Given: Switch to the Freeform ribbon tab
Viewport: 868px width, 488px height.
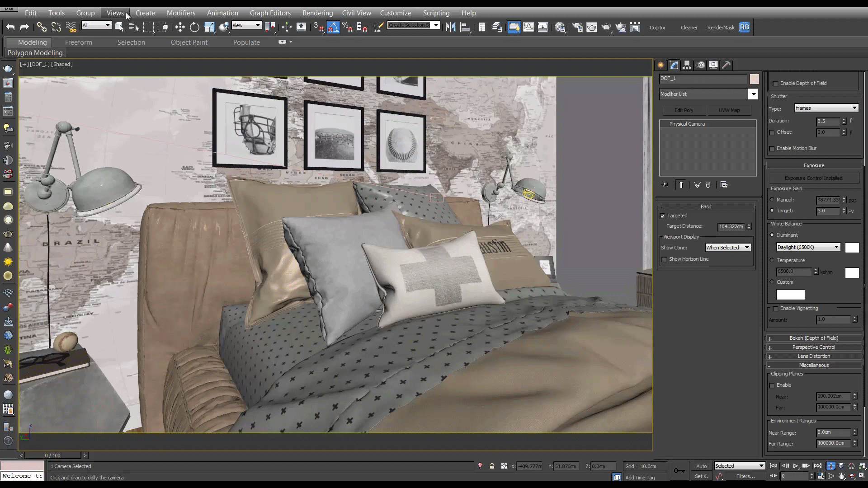Looking at the screenshot, I should [x=78, y=42].
